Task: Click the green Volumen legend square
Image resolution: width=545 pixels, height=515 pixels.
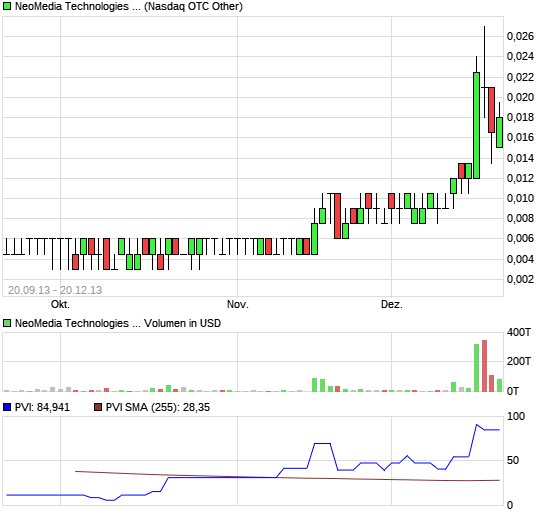Action: (x=7, y=323)
